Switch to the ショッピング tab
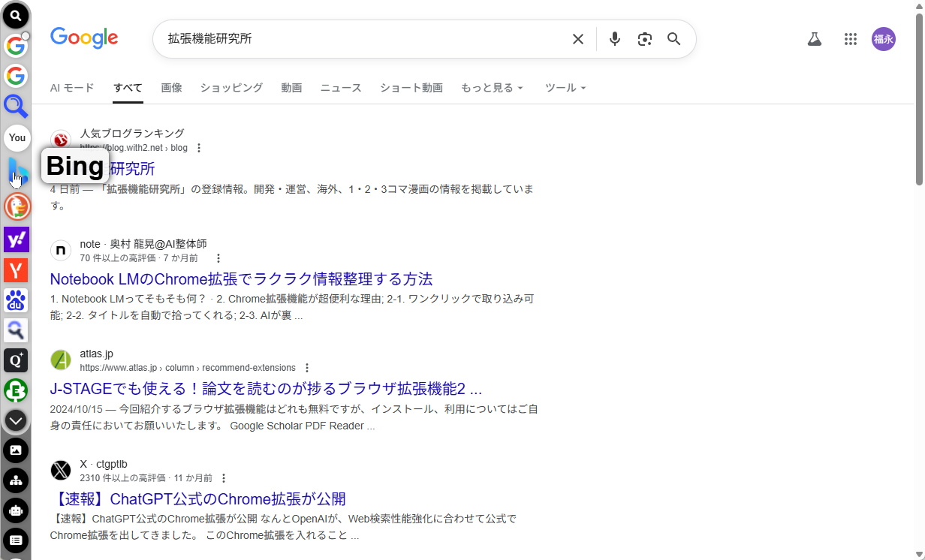 pyautogui.click(x=231, y=88)
